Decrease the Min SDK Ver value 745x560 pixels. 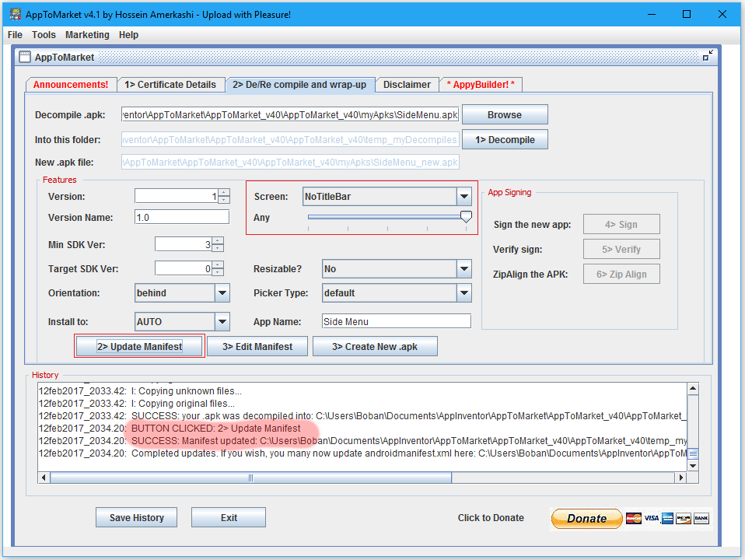[218, 247]
